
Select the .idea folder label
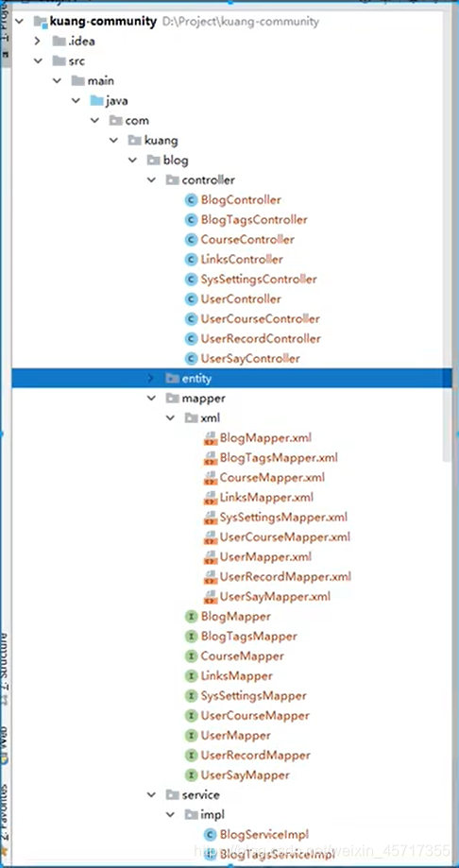coord(81,41)
